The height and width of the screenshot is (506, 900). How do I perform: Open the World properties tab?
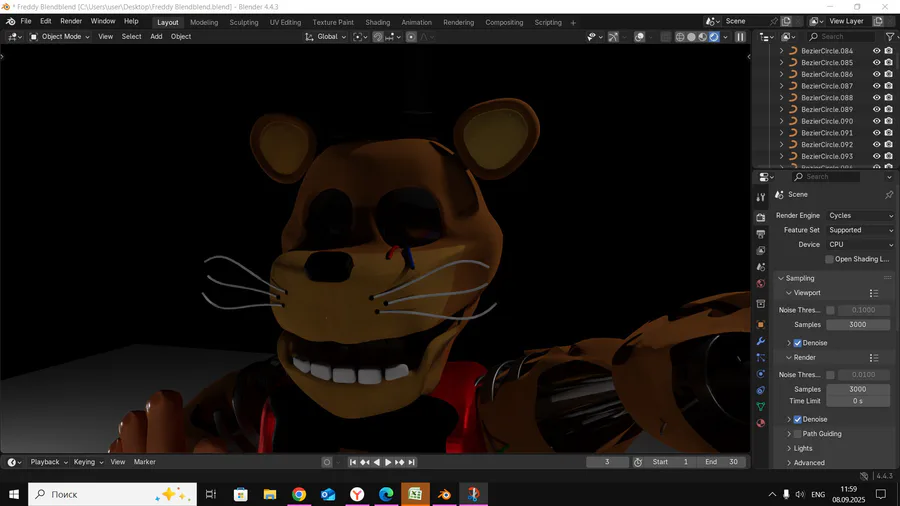coord(761,283)
